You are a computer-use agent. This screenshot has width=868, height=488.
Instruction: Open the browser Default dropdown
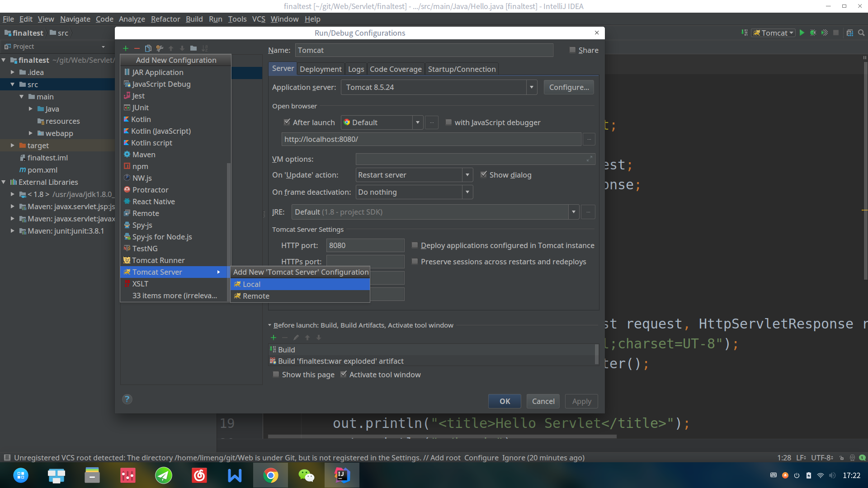[418, 122]
